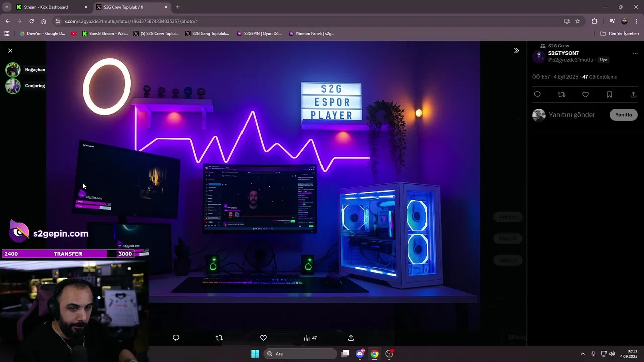This screenshot has height=362, width=644.
Task: Reload the page
Action: point(31,21)
